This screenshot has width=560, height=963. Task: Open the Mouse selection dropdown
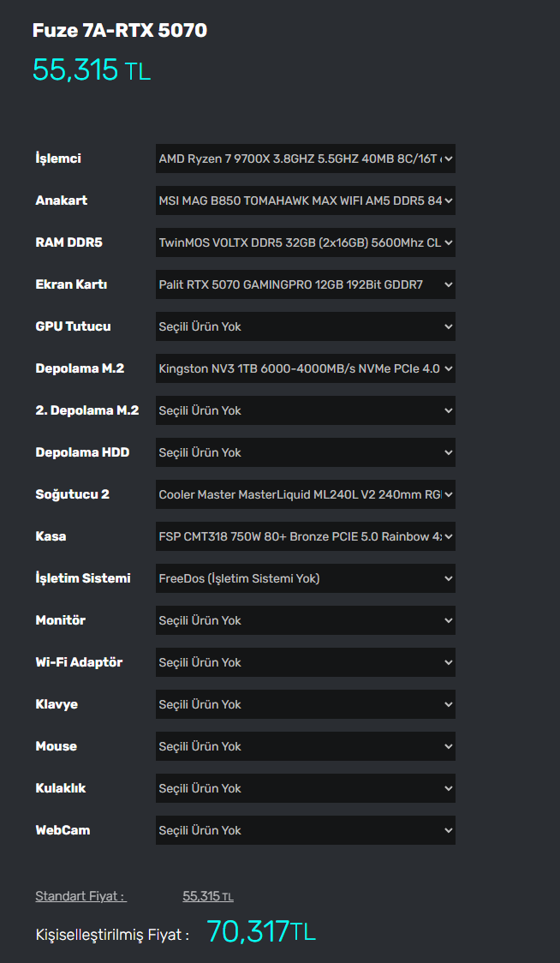click(305, 746)
